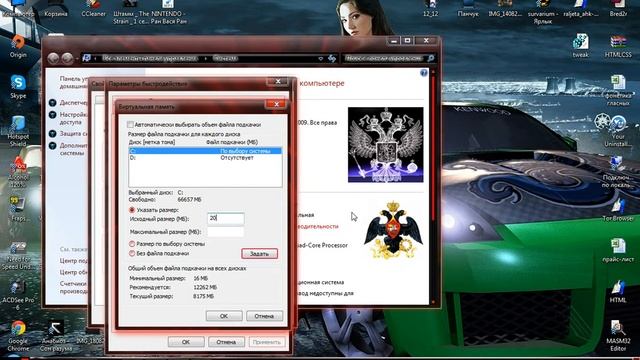The height and width of the screenshot is (360, 640).
Task: Open the HTMLCSS archive icon
Action: (x=618, y=46)
